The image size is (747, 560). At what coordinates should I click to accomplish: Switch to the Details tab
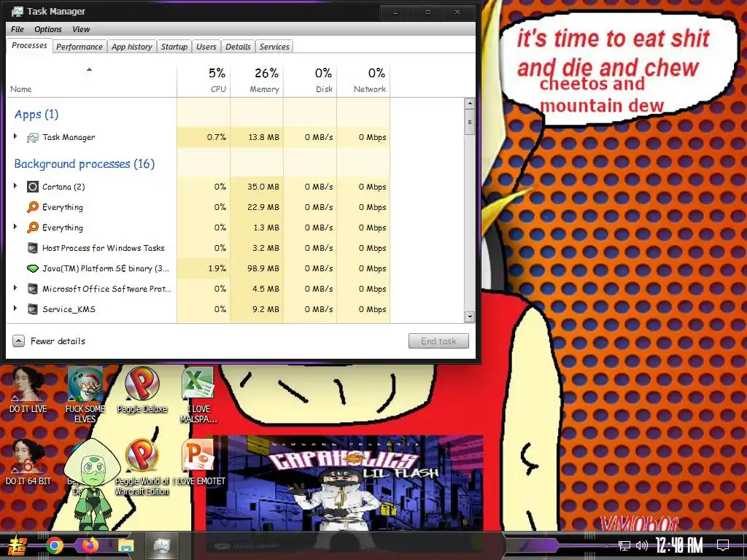pyautogui.click(x=238, y=47)
